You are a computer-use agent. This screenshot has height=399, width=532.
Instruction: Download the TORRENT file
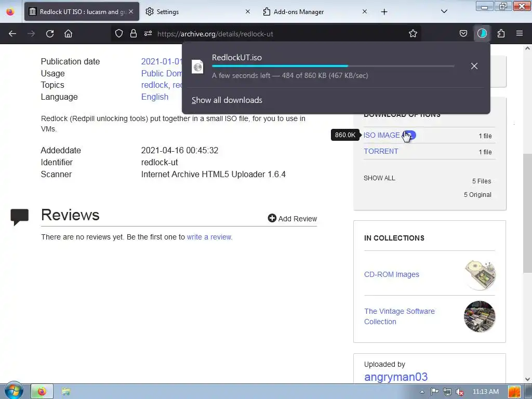click(x=381, y=151)
